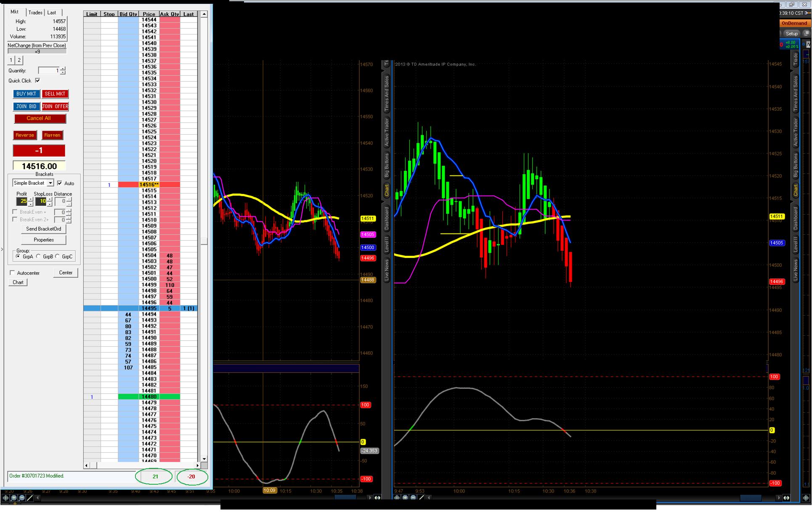812x515 pixels.
Task: Click the JOIN OFFER button
Action: pyautogui.click(x=55, y=106)
